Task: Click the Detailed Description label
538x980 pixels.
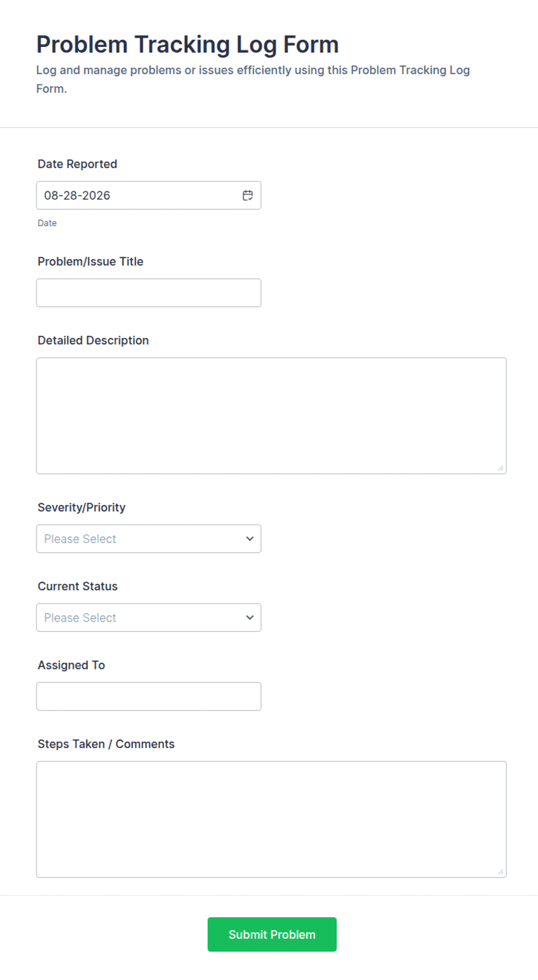Action: (x=93, y=341)
